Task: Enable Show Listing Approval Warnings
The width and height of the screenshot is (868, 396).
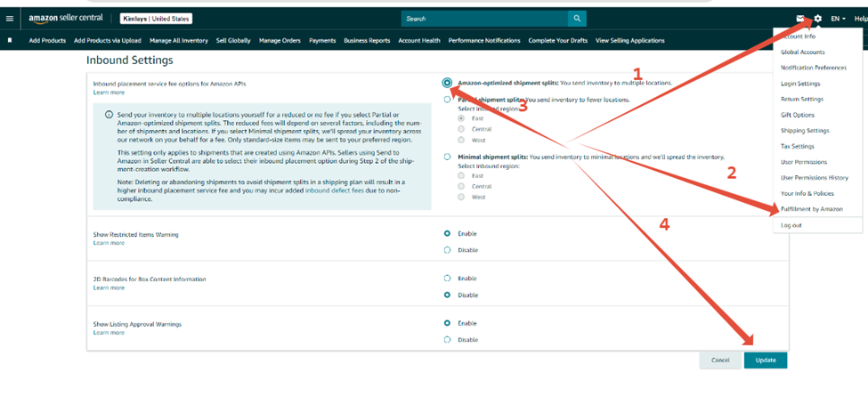Action: (447, 323)
